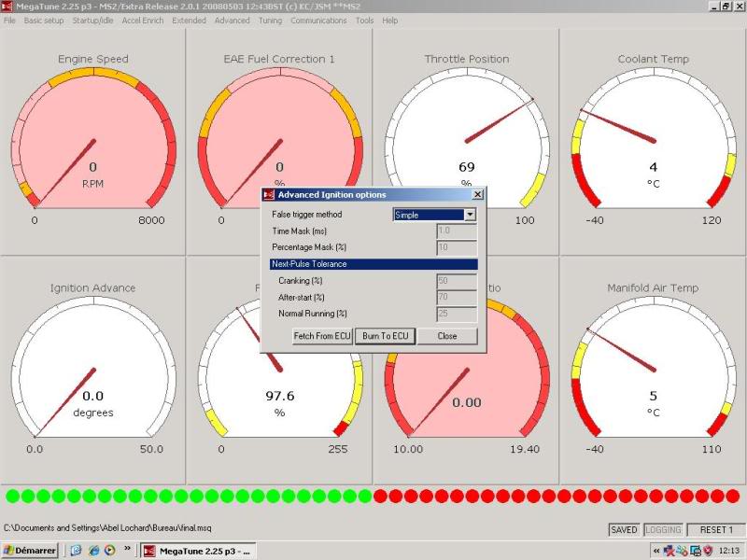This screenshot has height=560, width=747.
Task: Open the monitor icon in the system tray
Action: pyautogui.click(x=696, y=551)
